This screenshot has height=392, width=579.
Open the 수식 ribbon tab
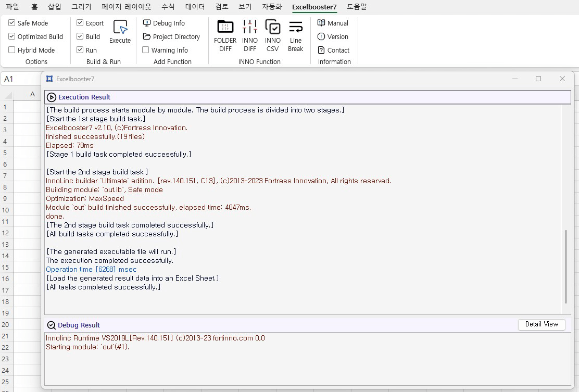pos(168,7)
